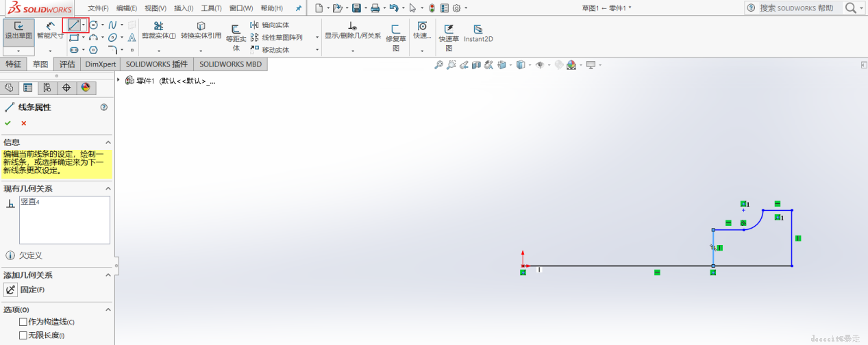Open the DisplayManager appearance tab
868x345 pixels.
[x=86, y=88]
